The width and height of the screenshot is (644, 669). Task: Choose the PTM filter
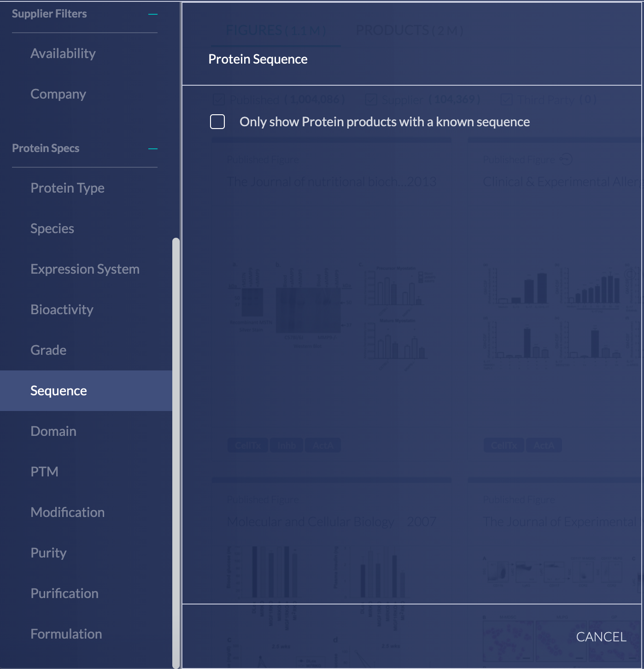tap(45, 472)
